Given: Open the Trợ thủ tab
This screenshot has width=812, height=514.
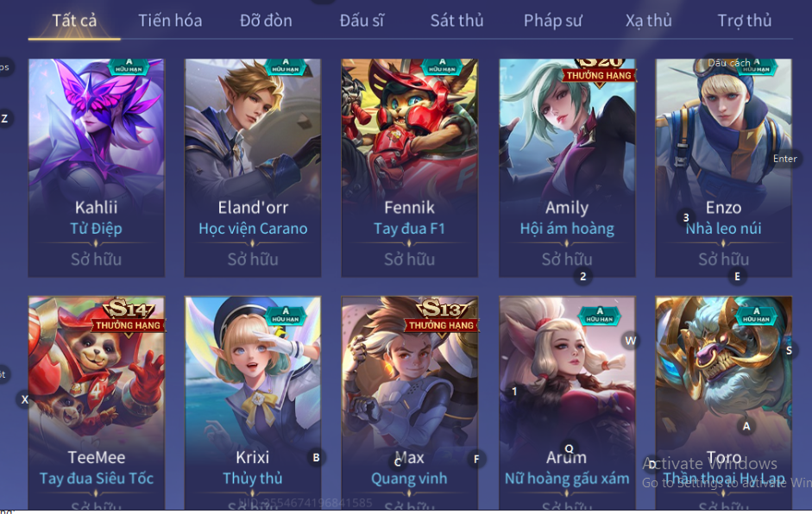Looking at the screenshot, I should click(744, 21).
